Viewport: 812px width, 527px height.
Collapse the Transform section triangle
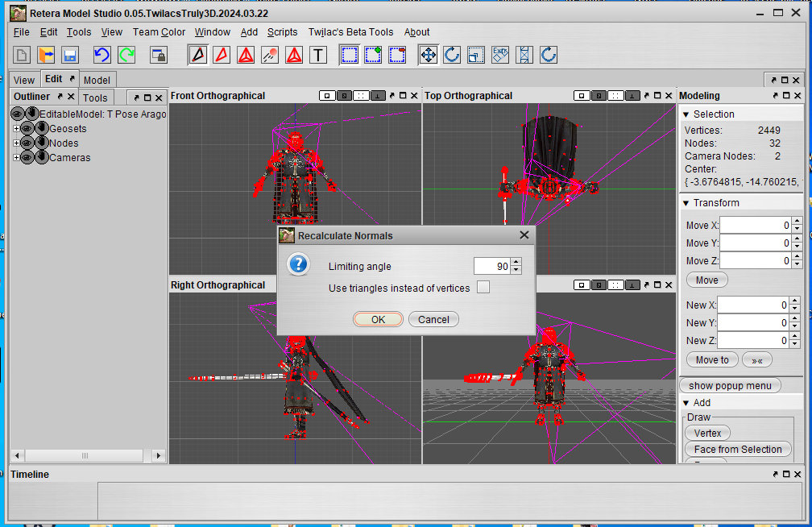[686, 203]
